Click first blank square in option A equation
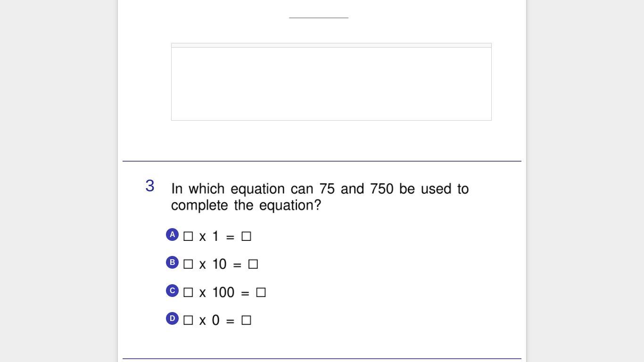The width and height of the screenshot is (644, 362). click(188, 236)
